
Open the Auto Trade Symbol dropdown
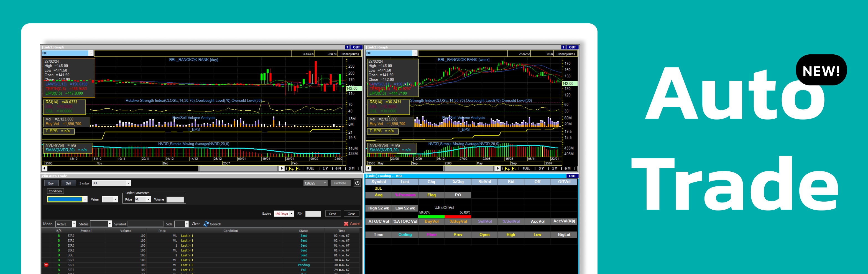[128, 183]
